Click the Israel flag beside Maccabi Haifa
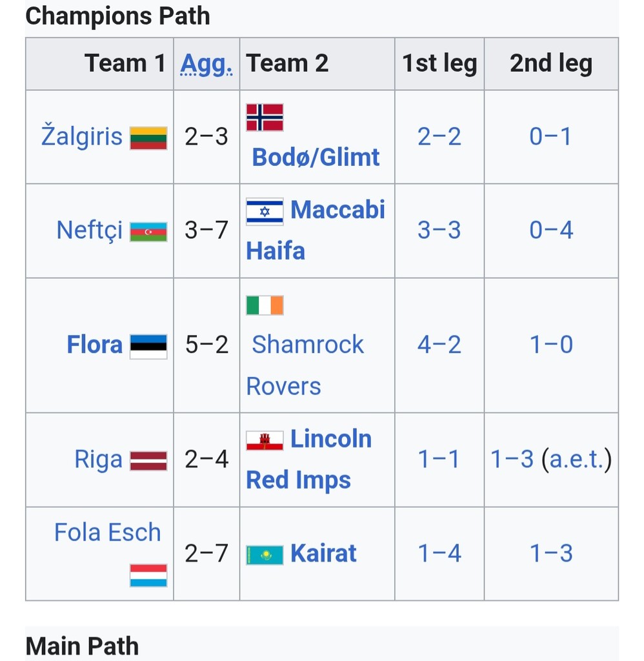The image size is (644, 661). [x=265, y=212]
